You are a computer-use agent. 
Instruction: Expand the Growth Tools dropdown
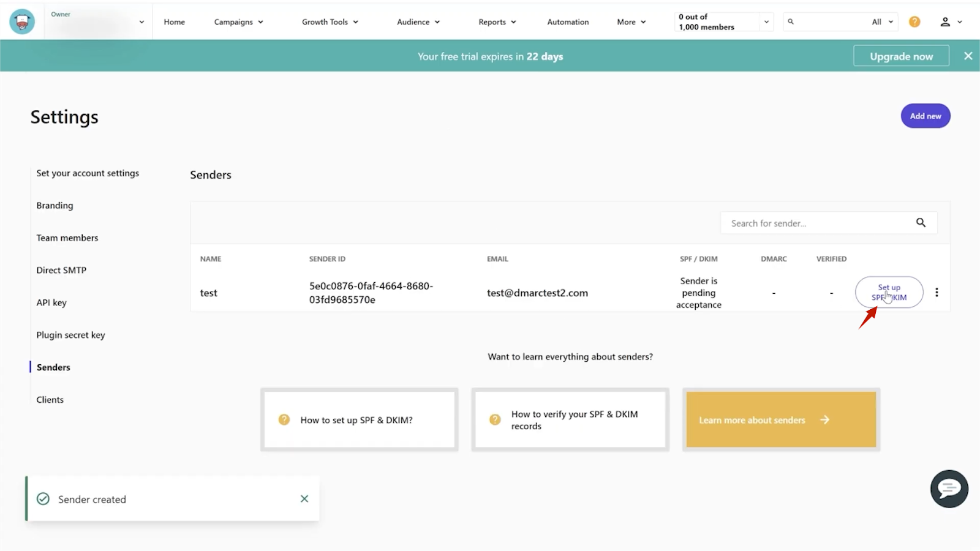(330, 22)
